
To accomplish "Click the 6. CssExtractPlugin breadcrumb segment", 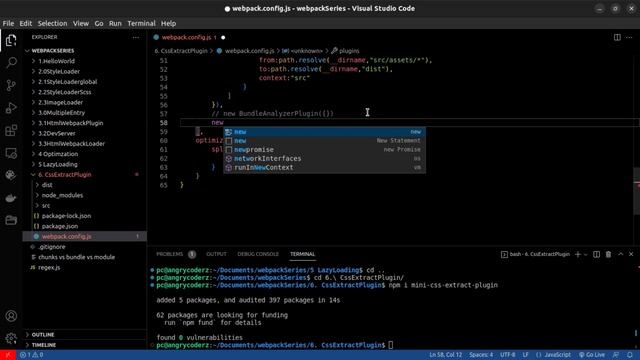I will tap(181, 51).
